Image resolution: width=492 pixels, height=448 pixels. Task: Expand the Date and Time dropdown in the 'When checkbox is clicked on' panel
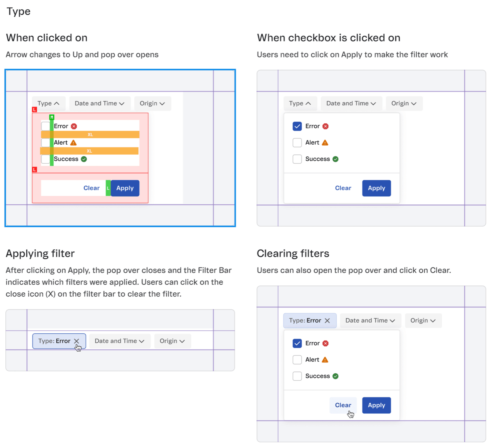coord(351,103)
